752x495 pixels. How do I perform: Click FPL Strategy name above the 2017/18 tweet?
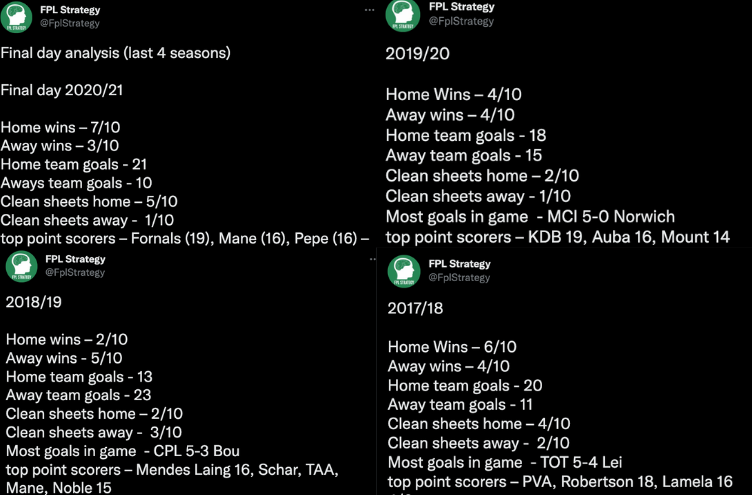click(x=461, y=264)
